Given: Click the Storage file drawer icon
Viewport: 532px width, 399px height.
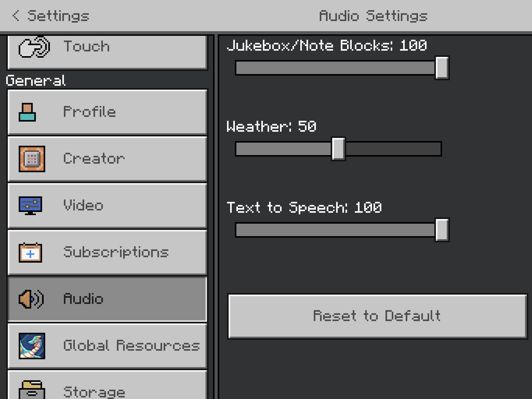Looking at the screenshot, I should tap(32, 390).
